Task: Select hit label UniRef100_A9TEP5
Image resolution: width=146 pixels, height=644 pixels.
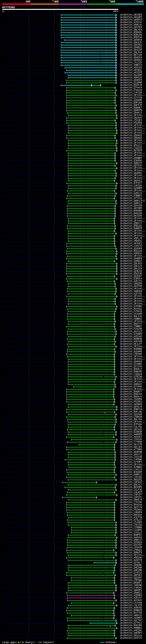Action: pos(131,72)
